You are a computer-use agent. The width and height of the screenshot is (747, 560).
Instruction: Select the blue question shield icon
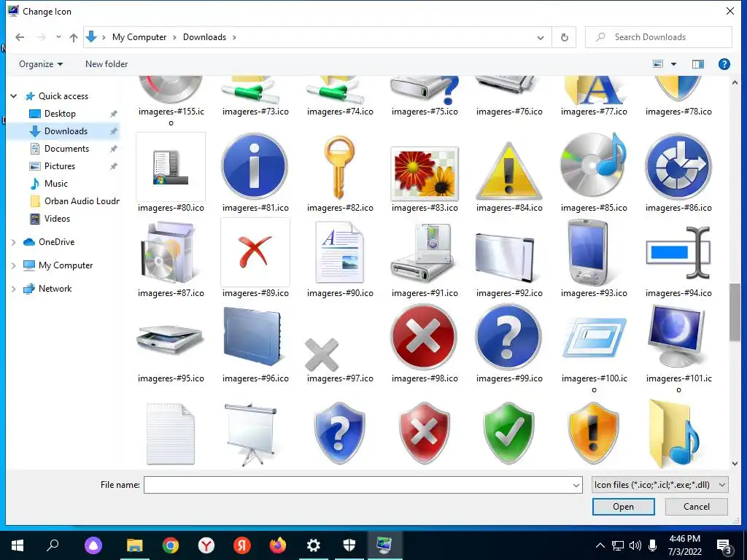coord(339,433)
